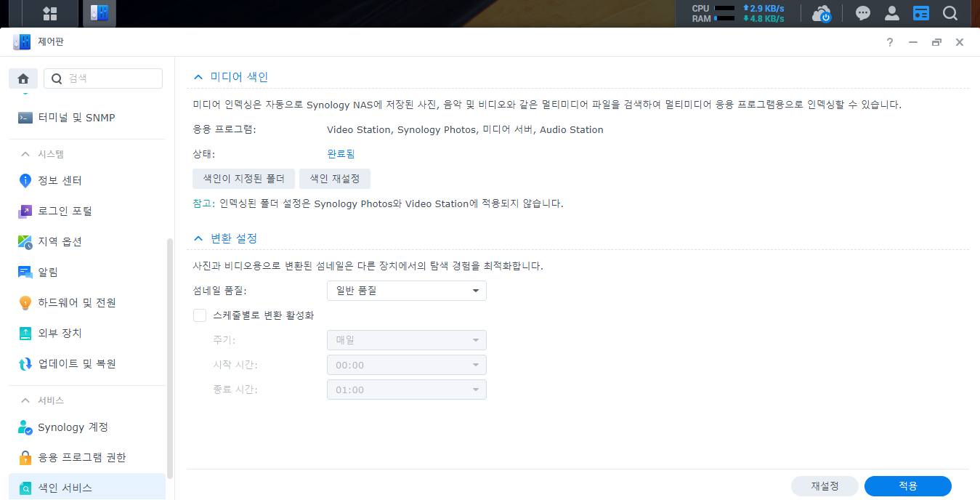
Task: Open the help question mark button
Action: point(889,42)
